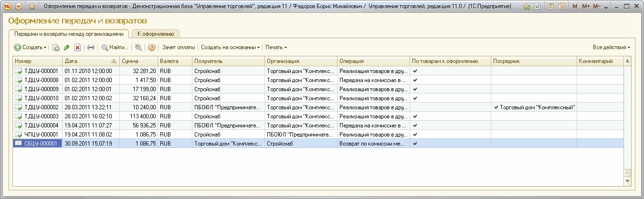Click 'По товарам к оформлению' checkmark in СБЦУ-000001 row

414,143
